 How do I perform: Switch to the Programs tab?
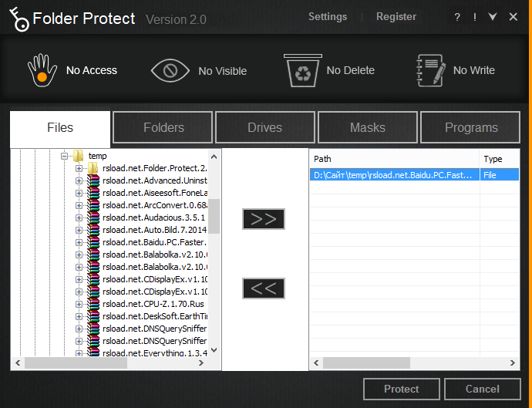tap(470, 127)
